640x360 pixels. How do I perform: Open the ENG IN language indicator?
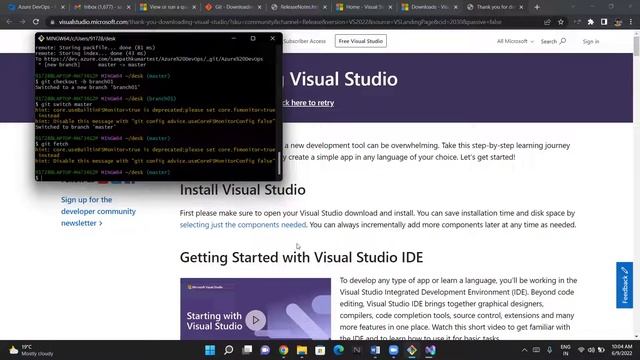click(x=566, y=350)
